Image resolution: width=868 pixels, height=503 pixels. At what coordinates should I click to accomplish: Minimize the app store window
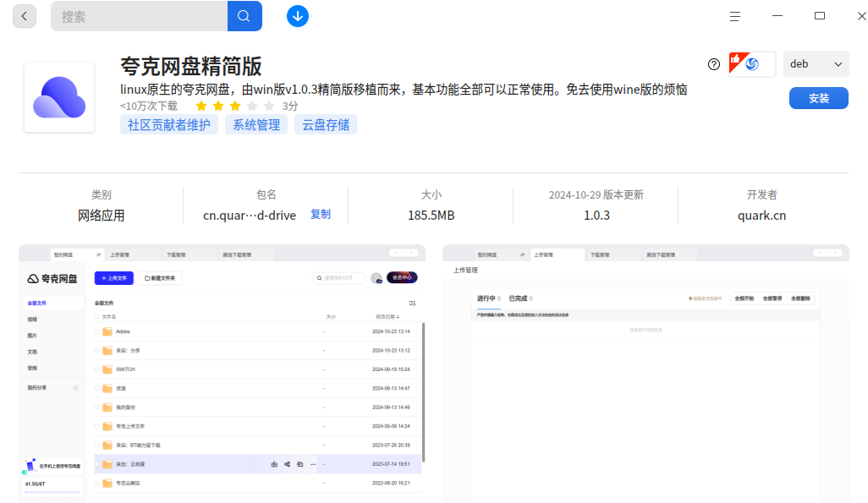pos(777,16)
